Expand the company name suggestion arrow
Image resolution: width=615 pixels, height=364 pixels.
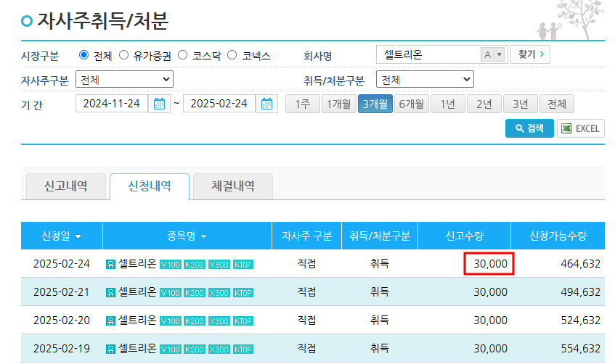[x=499, y=54]
